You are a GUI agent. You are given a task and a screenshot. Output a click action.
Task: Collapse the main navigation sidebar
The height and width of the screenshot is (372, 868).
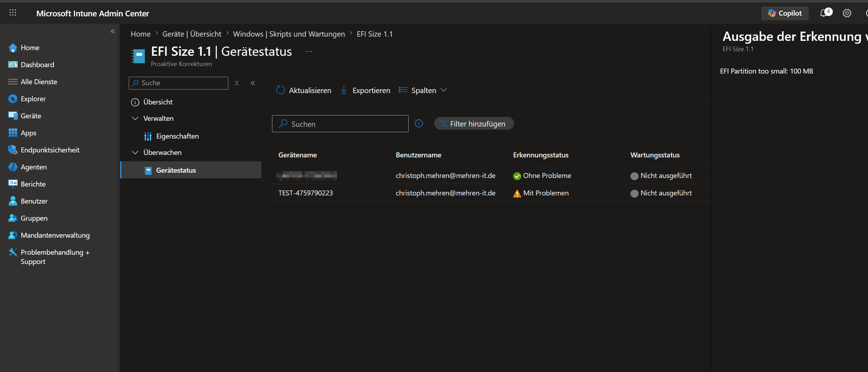(x=113, y=31)
